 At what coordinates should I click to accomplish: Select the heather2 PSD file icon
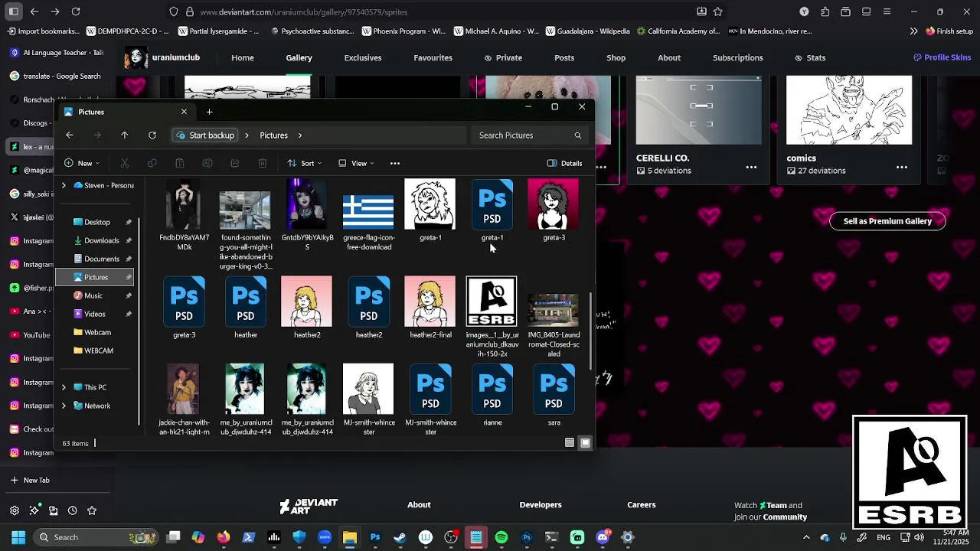[368, 302]
